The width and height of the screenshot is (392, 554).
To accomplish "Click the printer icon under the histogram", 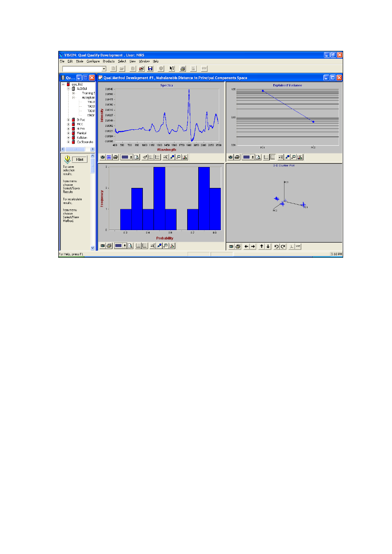I will (x=109, y=246).
